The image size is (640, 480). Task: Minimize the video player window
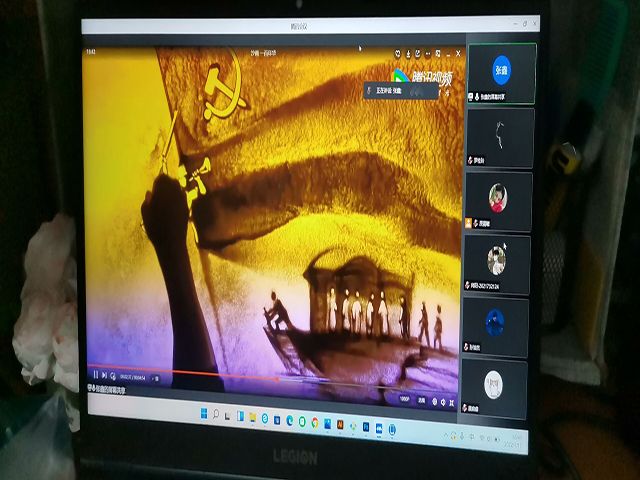pyautogui.click(x=448, y=54)
